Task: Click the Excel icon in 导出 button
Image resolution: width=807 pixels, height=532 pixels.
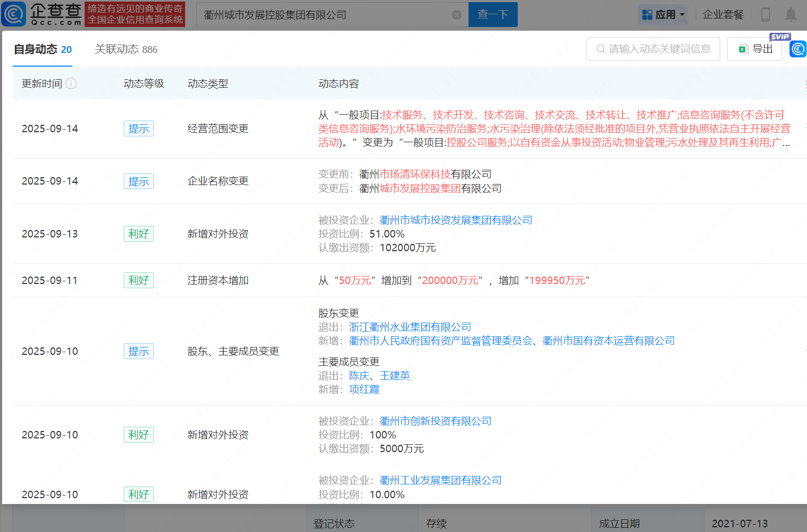Action: (744, 49)
